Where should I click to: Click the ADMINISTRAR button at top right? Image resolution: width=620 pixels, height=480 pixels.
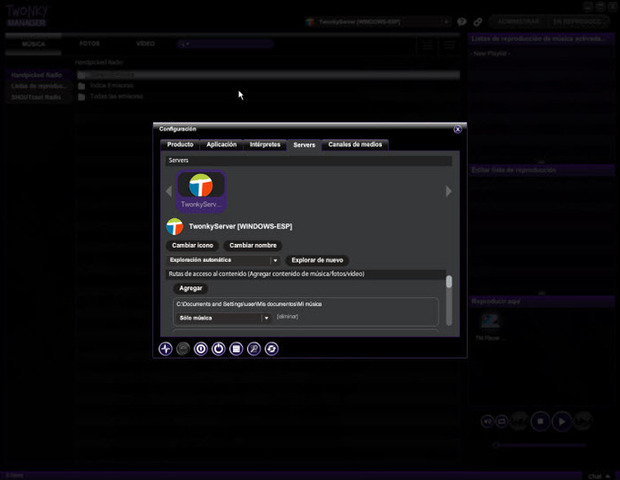tap(518, 21)
